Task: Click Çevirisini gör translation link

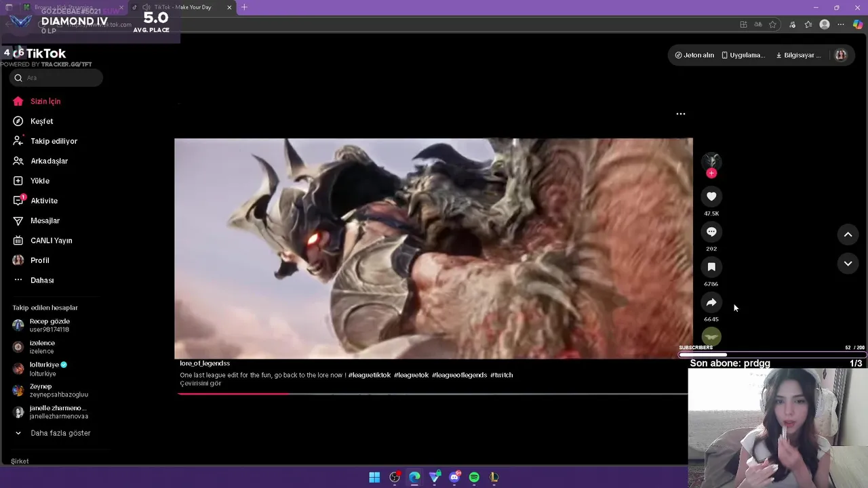Action: [x=201, y=384]
